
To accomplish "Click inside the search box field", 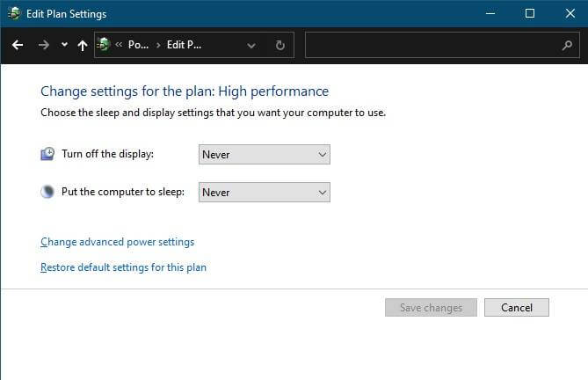I will pos(431,45).
